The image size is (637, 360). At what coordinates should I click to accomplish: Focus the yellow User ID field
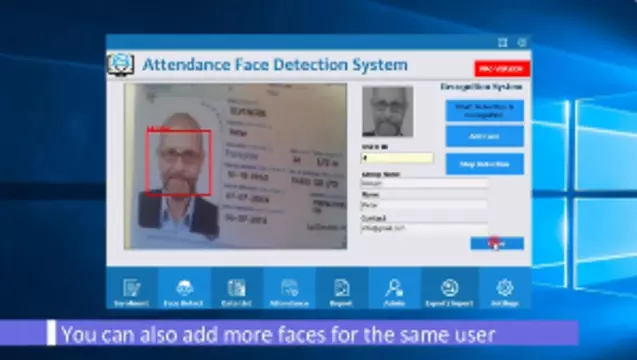click(x=397, y=158)
